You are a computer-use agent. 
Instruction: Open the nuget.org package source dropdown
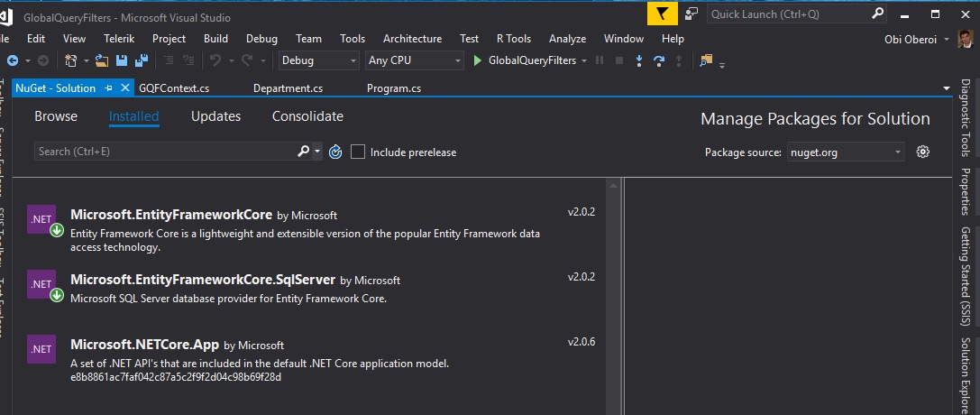coord(845,152)
